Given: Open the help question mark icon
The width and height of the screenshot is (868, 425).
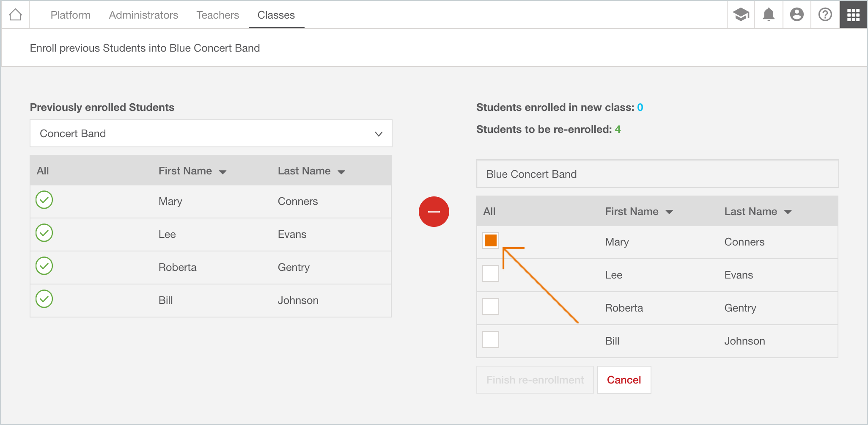Looking at the screenshot, I should click(825, 15).
